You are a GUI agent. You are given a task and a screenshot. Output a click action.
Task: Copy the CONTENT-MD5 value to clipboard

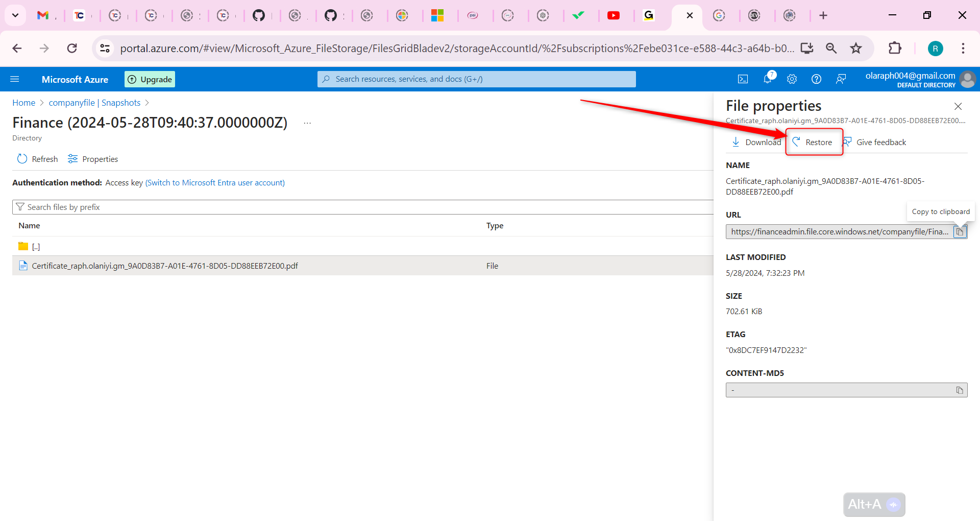tap(960, 390)
